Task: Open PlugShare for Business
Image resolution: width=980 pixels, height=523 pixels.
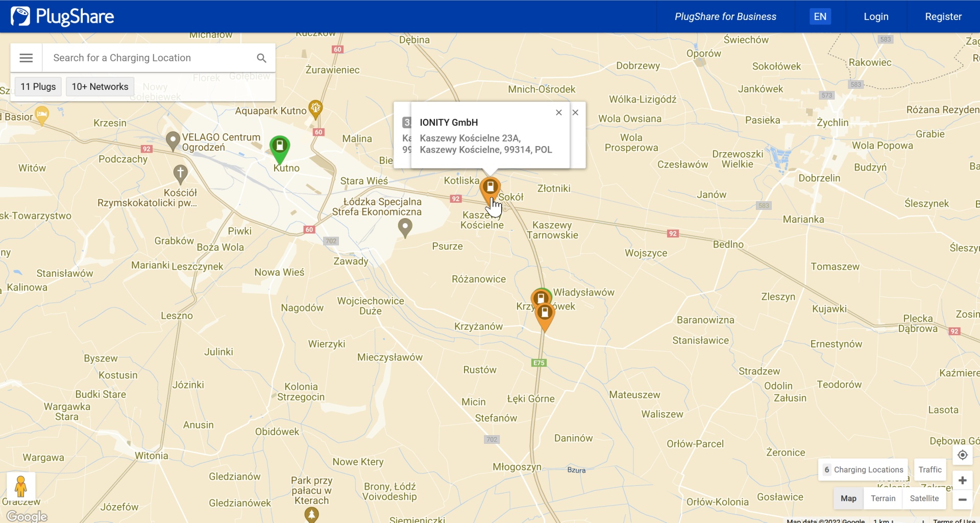Action: click(725, 16)
